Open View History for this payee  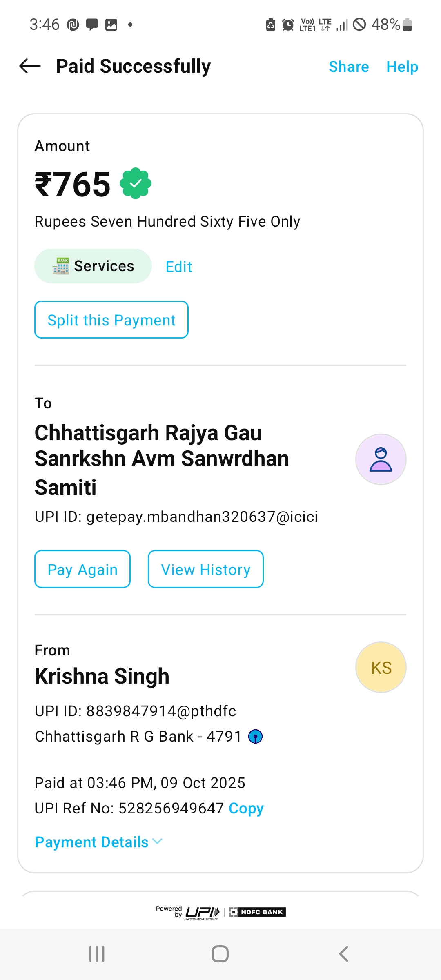(205, 569)
